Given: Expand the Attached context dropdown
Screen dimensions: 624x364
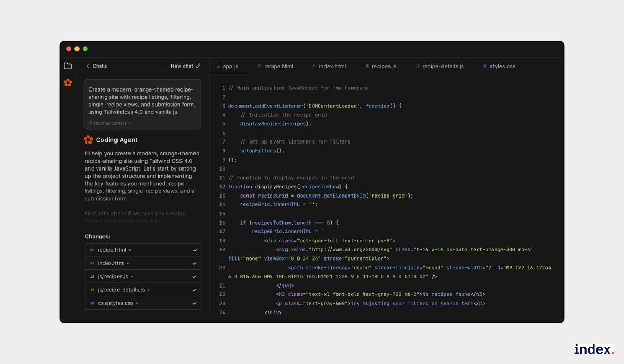Looking at the screenshot, I should 109,123.
